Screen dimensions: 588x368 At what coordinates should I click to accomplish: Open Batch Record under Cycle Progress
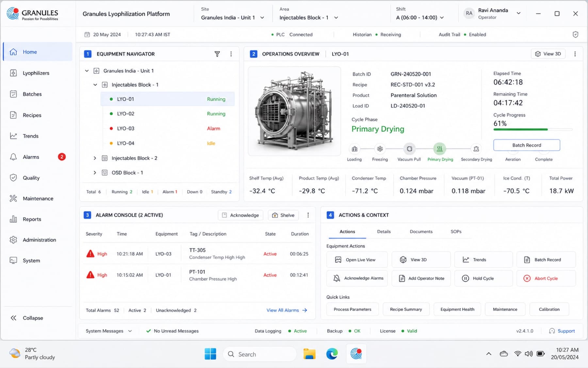coord(527,145)
